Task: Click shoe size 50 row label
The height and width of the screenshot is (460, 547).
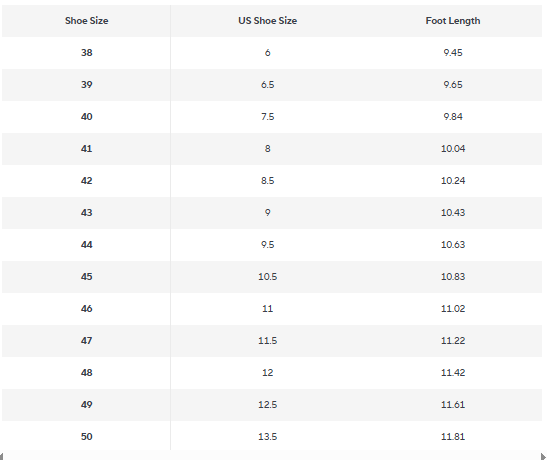Action: coord(87,437)
